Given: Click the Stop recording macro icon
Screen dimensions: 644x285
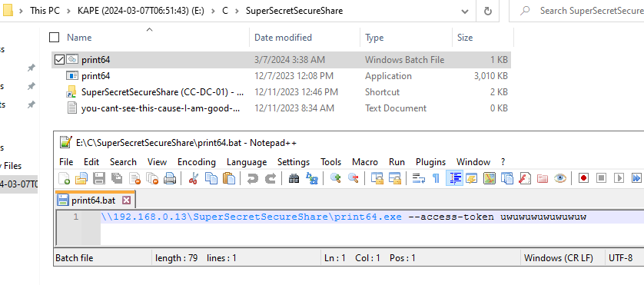Looking at the screenshot, I should coord(601,178).
